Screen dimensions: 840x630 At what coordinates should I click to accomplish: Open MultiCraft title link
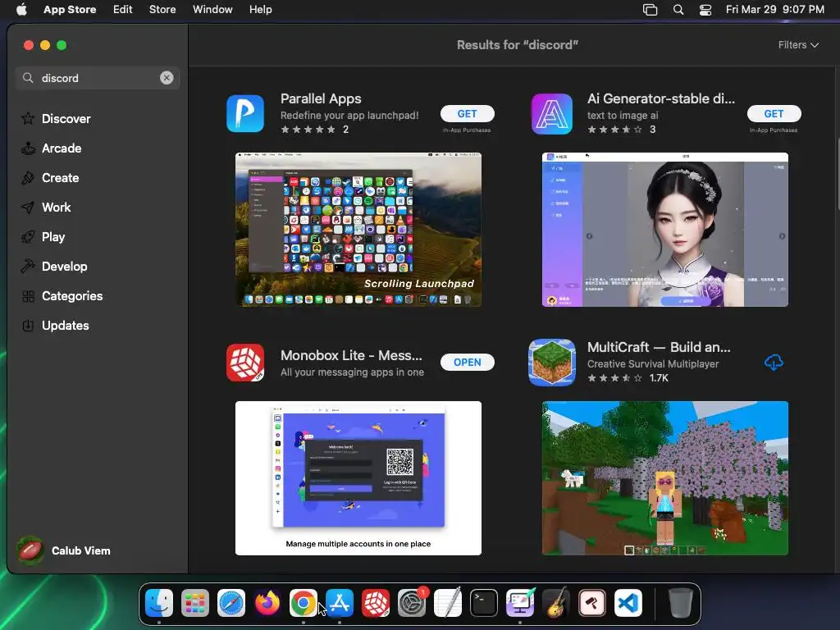point(659,347)
